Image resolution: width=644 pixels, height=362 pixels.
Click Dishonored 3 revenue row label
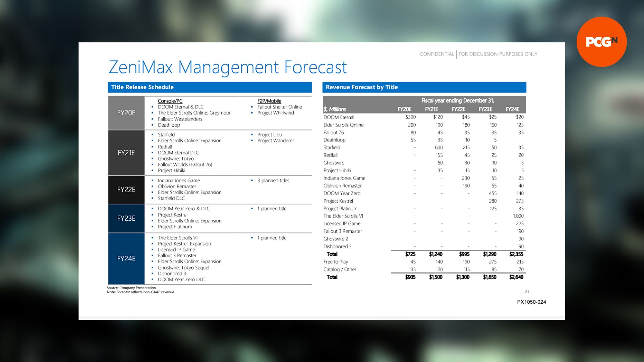(x=338, y=246)
